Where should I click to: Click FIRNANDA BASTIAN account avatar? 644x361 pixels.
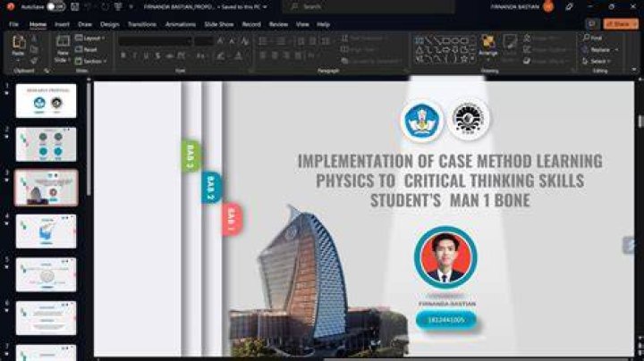pos(548,6)
